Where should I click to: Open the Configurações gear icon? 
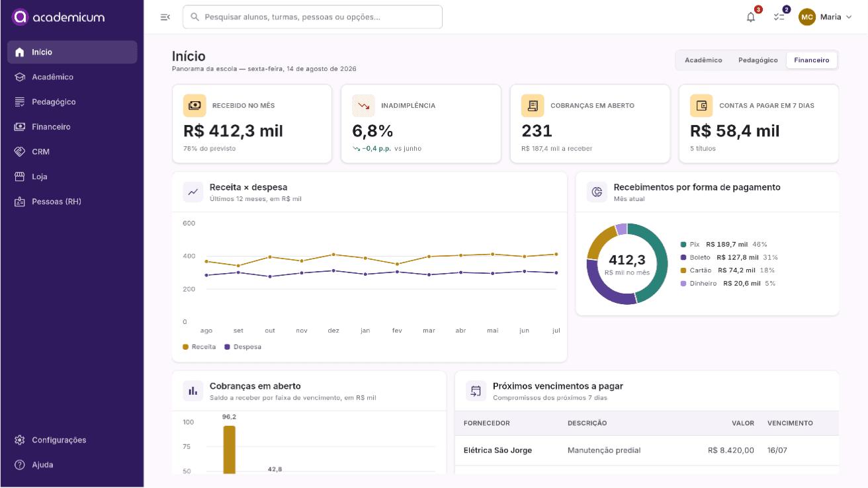point(20,440)
